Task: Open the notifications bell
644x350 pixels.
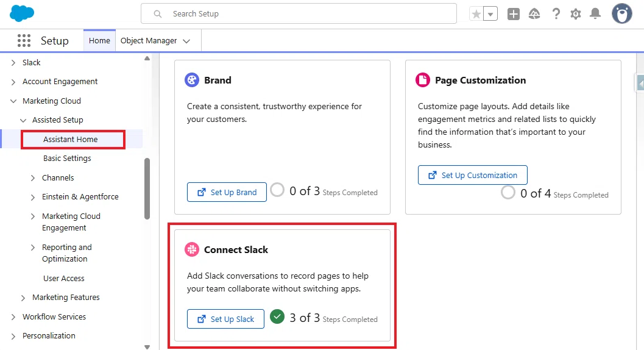Action: coord(595,14)
